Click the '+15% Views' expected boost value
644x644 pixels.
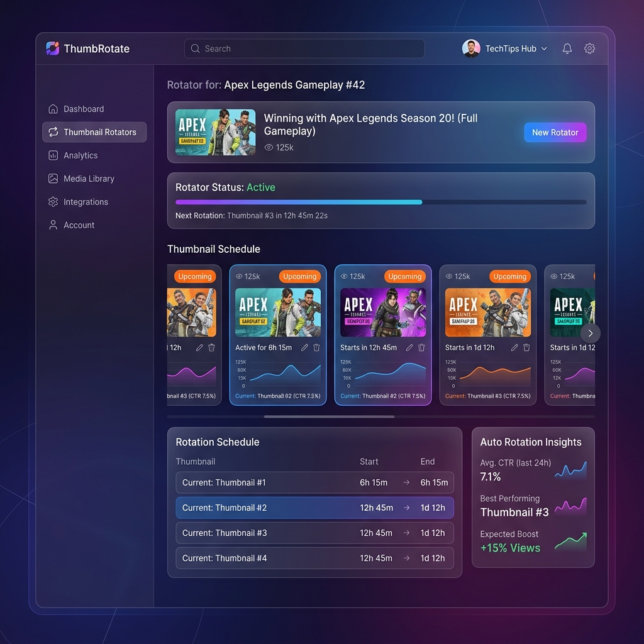(x=510, y=548)
